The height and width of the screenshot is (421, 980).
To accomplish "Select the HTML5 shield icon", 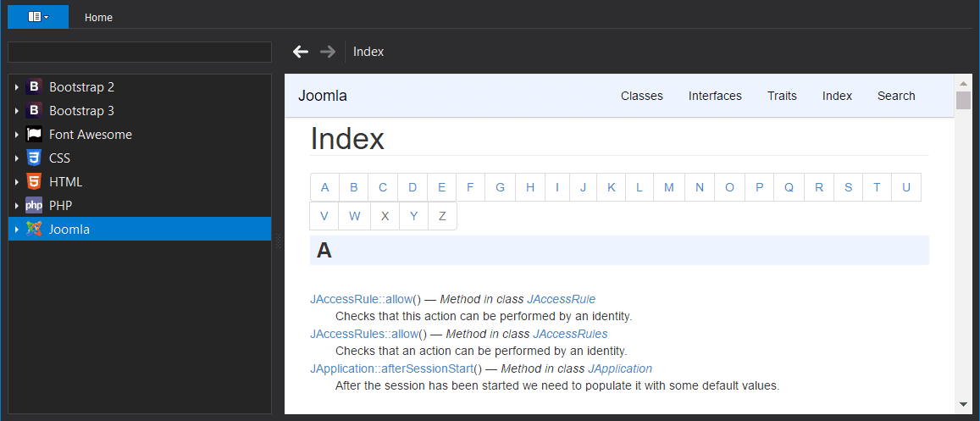I will coord(34,181).
